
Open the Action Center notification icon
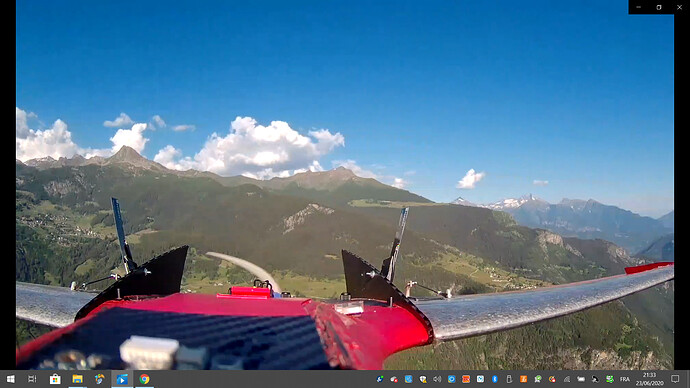pyautogui.click(x=675, y=379)
